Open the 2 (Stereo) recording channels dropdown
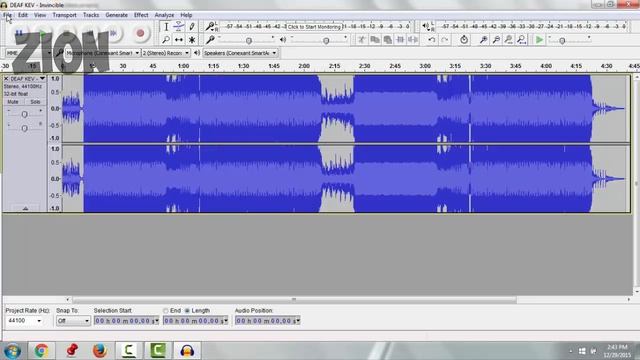This screenshot has width=640, height=360. [166, 53]
